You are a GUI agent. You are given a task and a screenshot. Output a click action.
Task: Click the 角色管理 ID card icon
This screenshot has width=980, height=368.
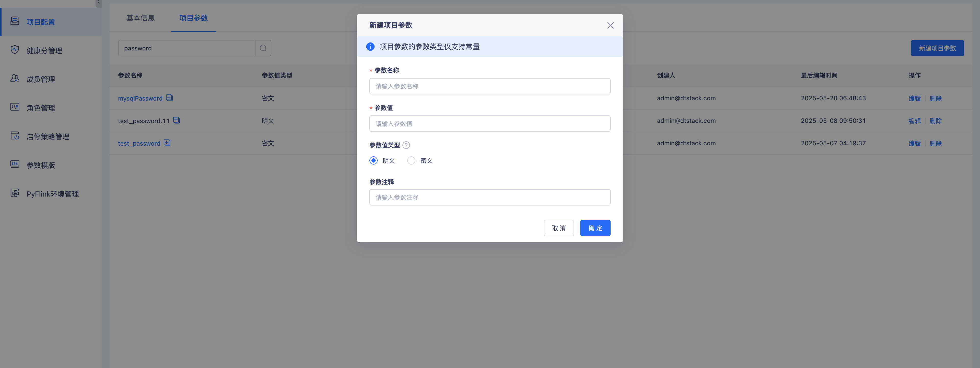(15, 107)
